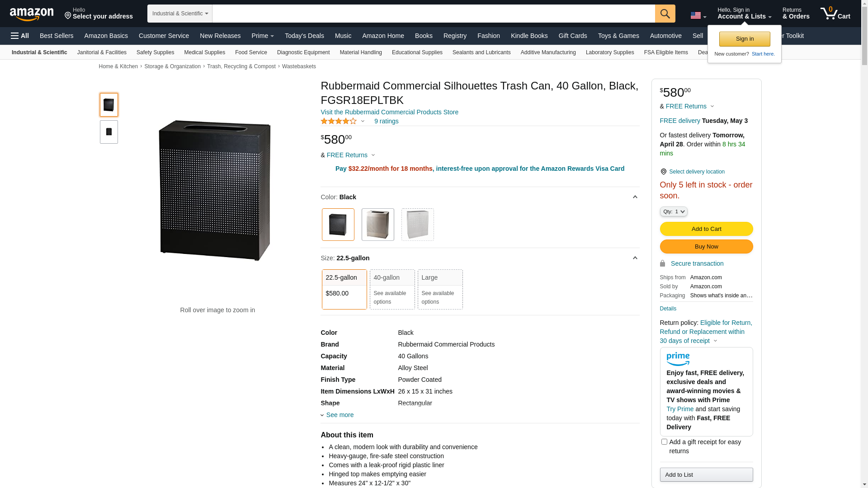
Task: Select the Large size option
Action: click(x=440, y=289)
